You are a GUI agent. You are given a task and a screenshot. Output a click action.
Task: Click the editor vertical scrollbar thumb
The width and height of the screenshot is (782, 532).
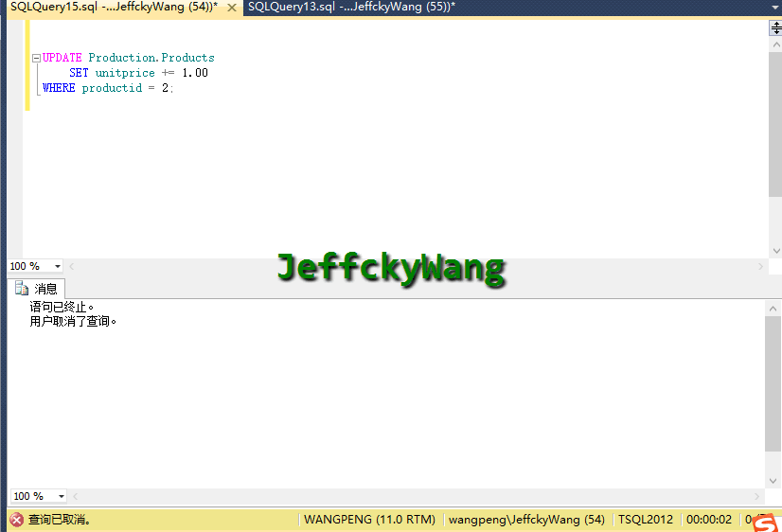point(775,124)
